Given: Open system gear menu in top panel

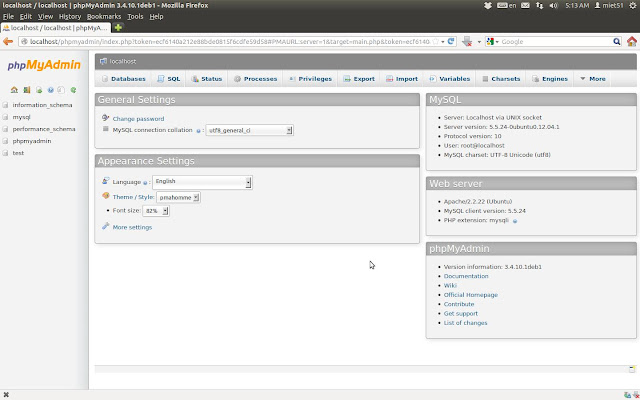Looking at the screenshot, I should [x=633, y=5].
